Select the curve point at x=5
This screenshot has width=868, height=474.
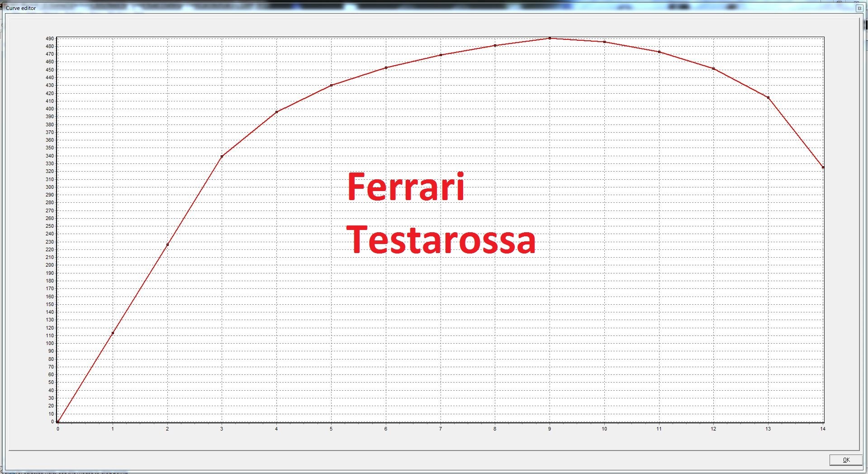[331, 85]
